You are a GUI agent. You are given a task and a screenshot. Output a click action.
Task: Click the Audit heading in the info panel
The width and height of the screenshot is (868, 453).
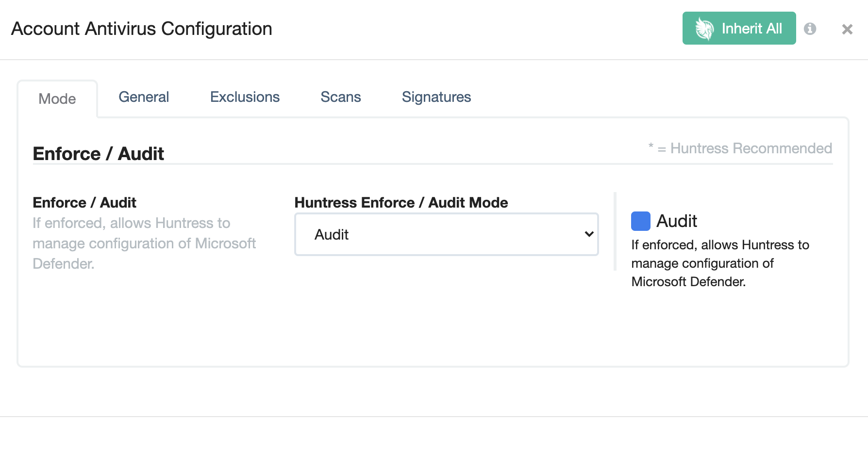677,221
